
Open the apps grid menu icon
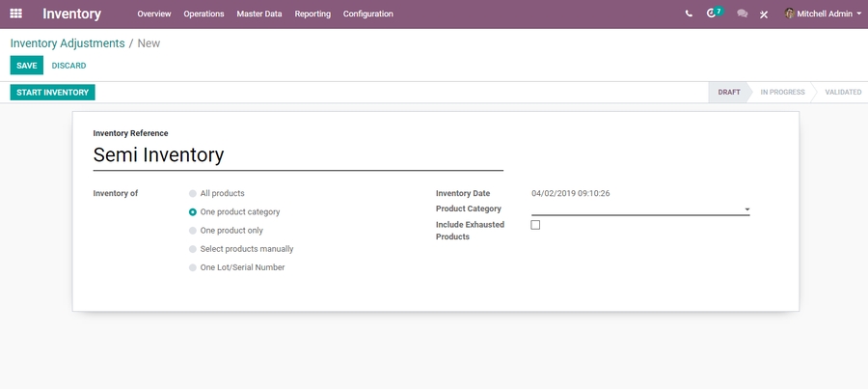[x=15, y=14]
